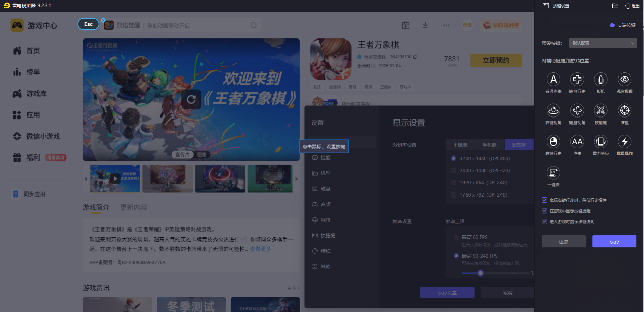Toggle 进入游戏时显示按键说明 checkbox

coord(545,221)
